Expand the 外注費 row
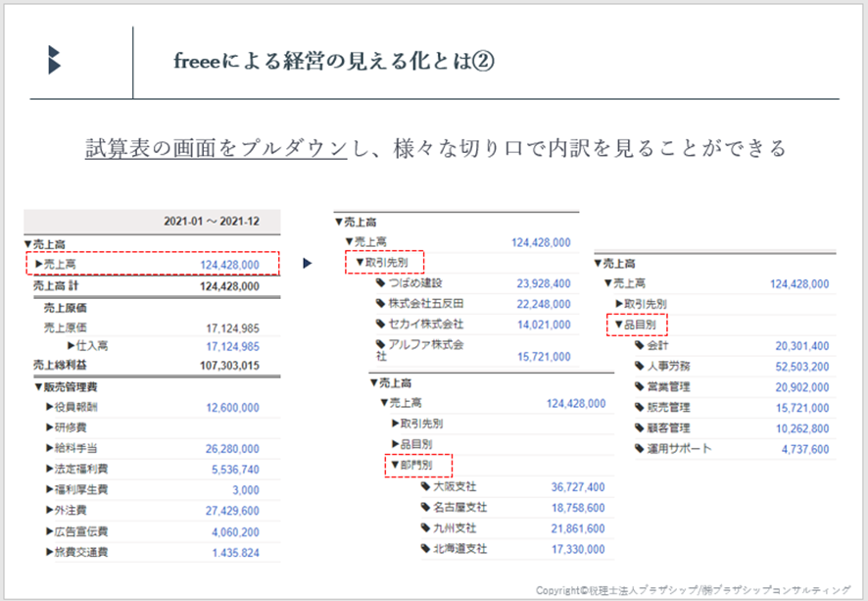The image size is (868, 601). tap(50, 510)
